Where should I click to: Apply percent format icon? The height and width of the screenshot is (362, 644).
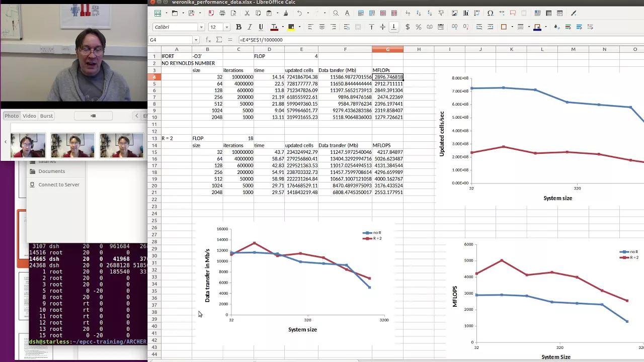(x=418, y=27)
